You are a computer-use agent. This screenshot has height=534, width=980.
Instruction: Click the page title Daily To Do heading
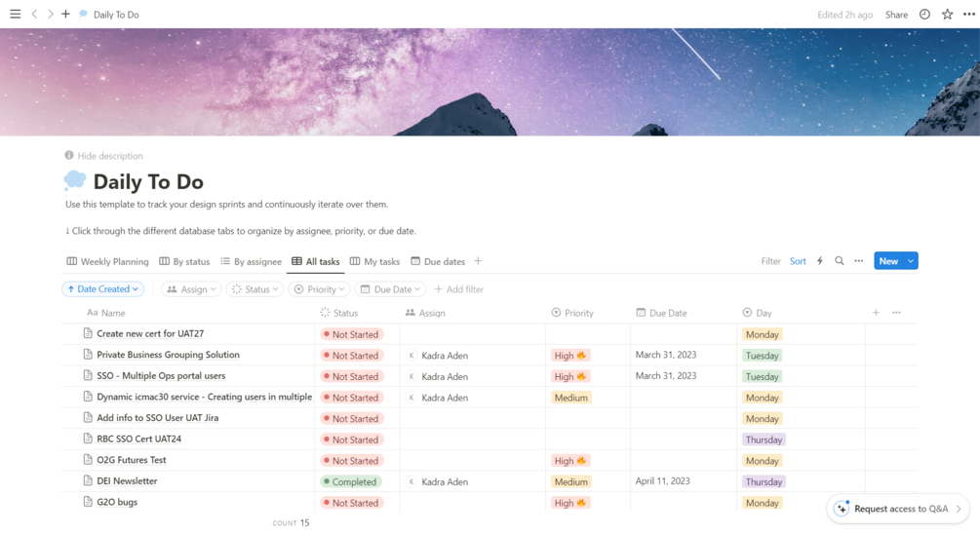tap(148, 182)
